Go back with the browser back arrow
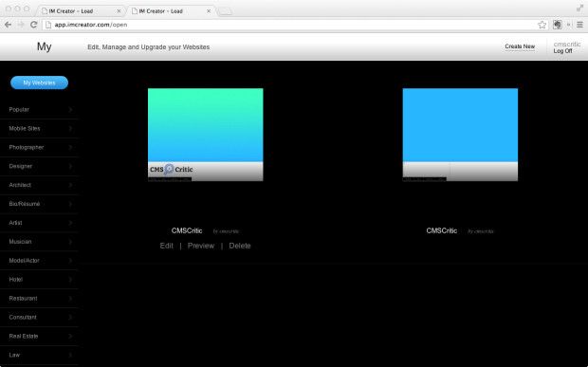Viewport: 588px width, 367px height. click(8, 25)
